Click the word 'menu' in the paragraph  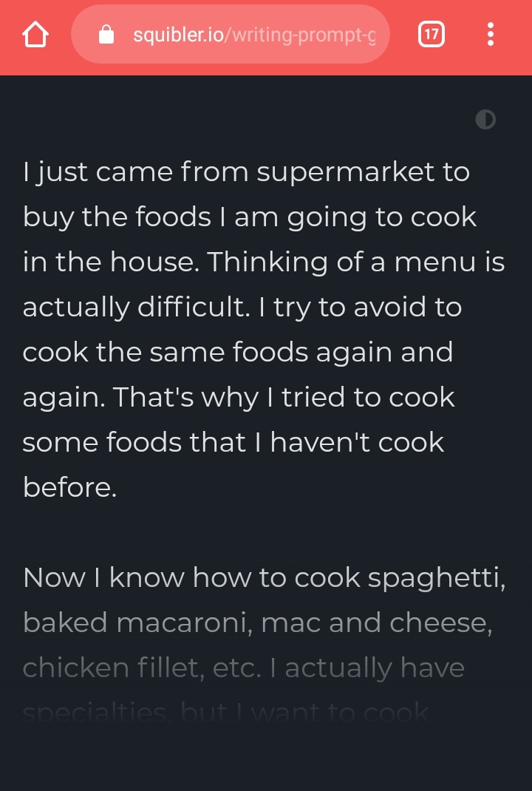point(435,263)
